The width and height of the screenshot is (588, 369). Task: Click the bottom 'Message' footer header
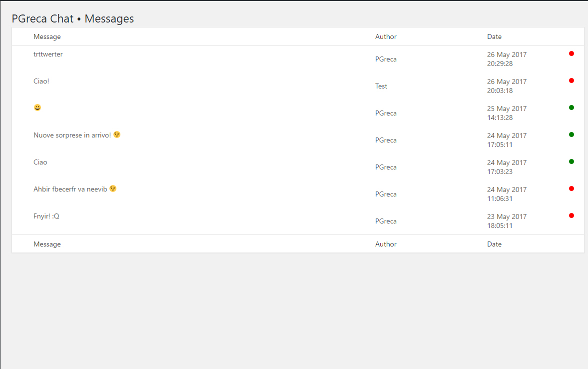(47, 244)
